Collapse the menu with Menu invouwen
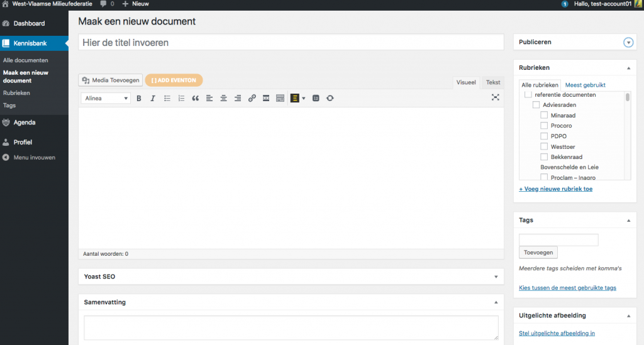The image size is (644, 345). click(34, 158)
